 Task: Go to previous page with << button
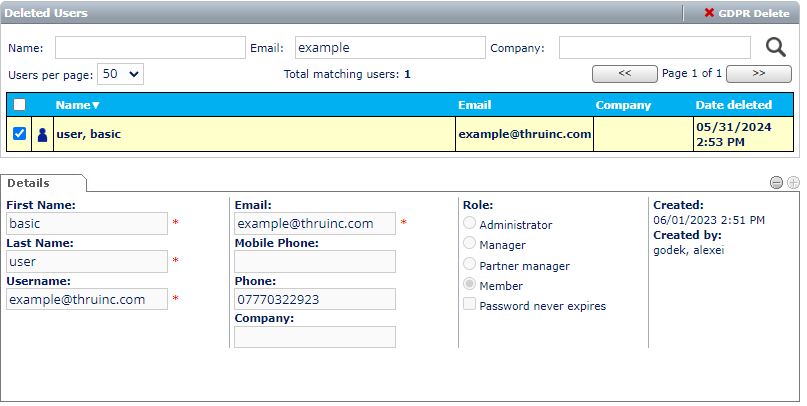coord(624,73)
